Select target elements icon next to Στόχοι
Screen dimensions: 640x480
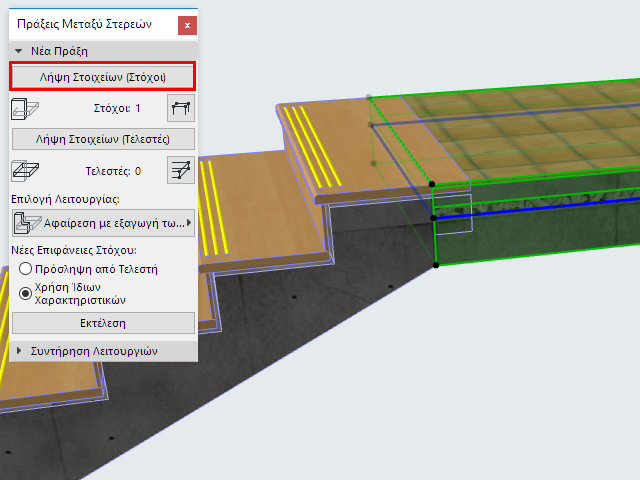[181, 108]
